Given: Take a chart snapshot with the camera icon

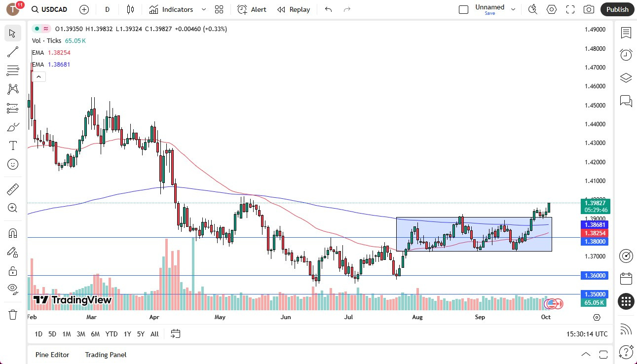Looking at the screenshot, I should tap(589, 9).
